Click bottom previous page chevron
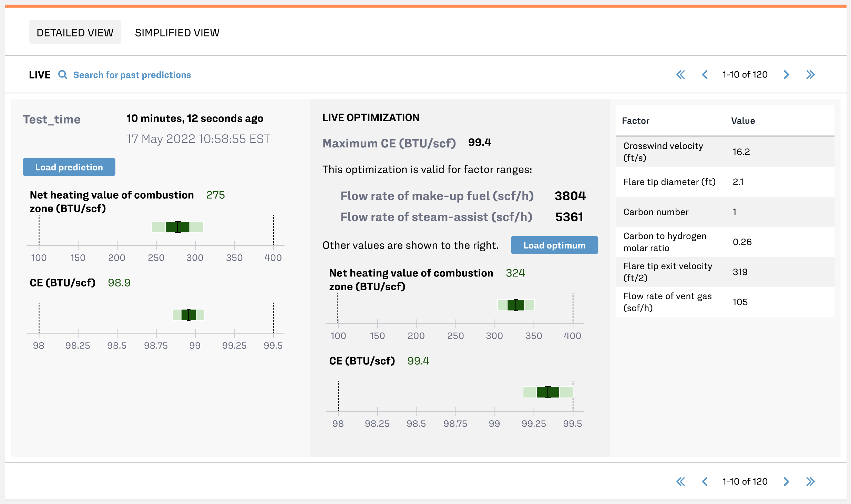The image size is (851, 504). pyautogui.click(x=705, y=481)
